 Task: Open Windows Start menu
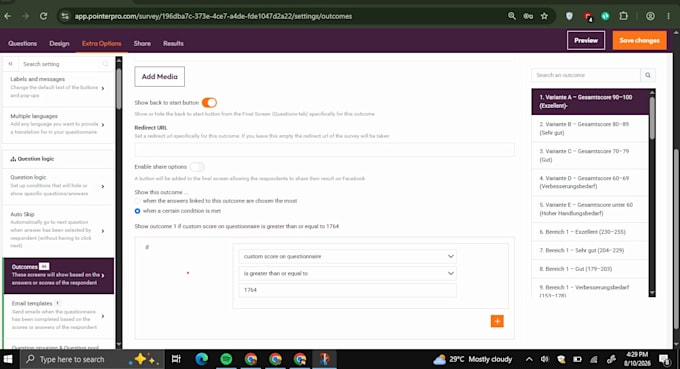coord(8,359)
